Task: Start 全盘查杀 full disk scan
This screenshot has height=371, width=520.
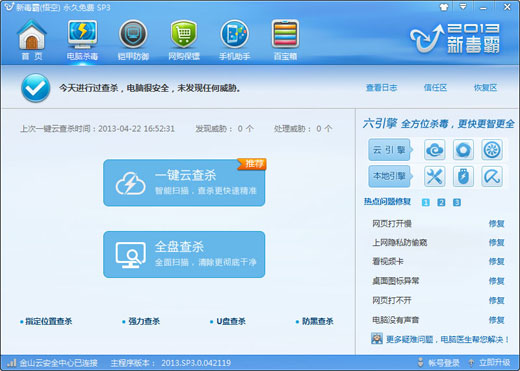Action: click(184, 254)
